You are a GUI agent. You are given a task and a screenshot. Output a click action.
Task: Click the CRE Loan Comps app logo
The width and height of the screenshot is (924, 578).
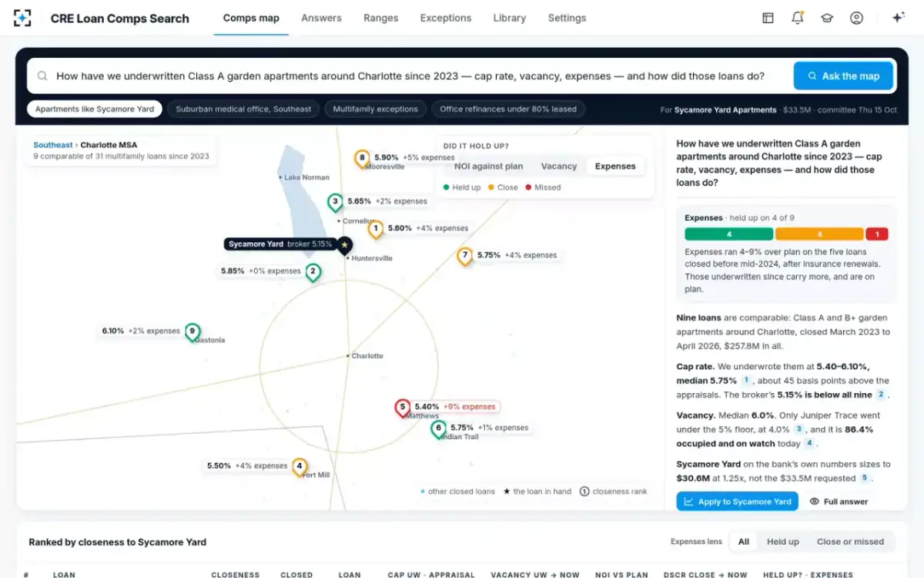(x=22, y=18)
